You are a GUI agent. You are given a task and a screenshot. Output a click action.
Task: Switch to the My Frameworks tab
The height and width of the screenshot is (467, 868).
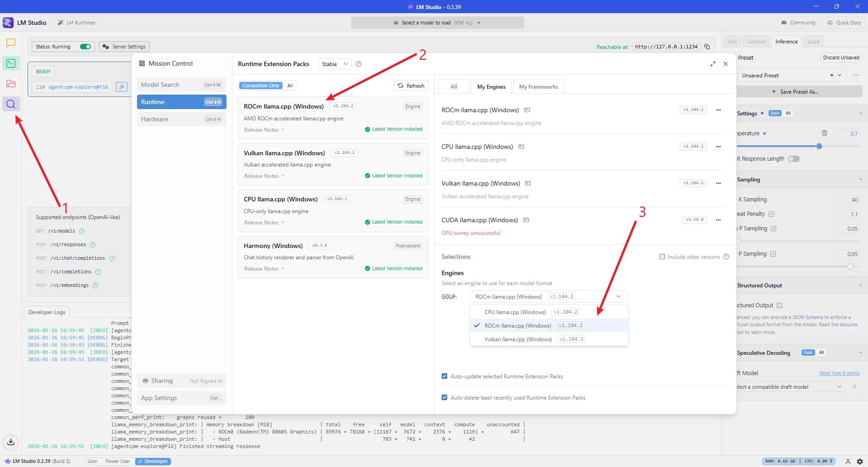538,87
